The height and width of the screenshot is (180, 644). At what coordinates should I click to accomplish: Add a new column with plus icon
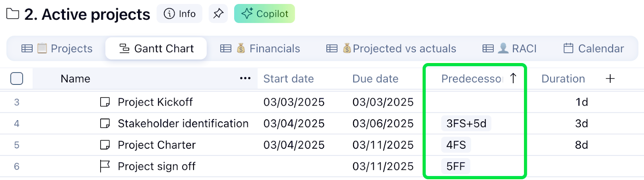point(610,78)
